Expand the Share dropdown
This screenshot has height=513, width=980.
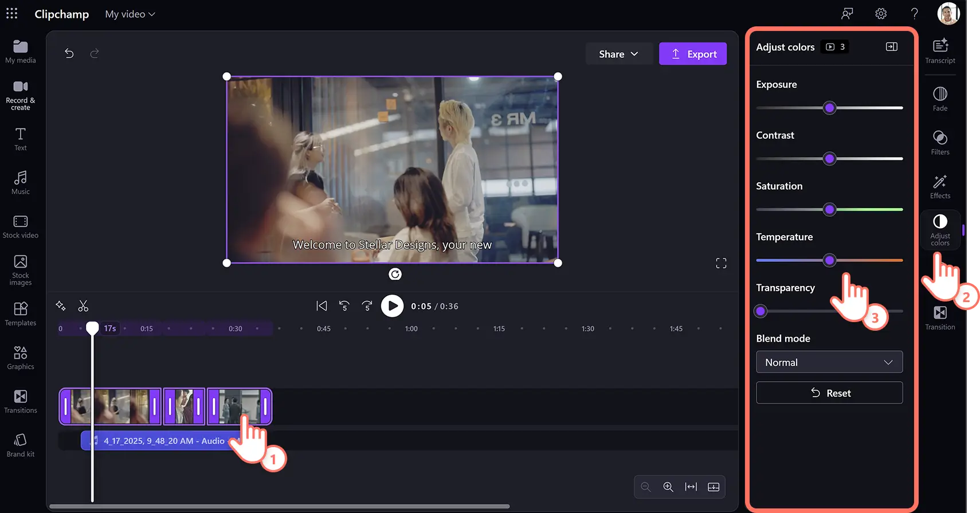pos(618,54)
